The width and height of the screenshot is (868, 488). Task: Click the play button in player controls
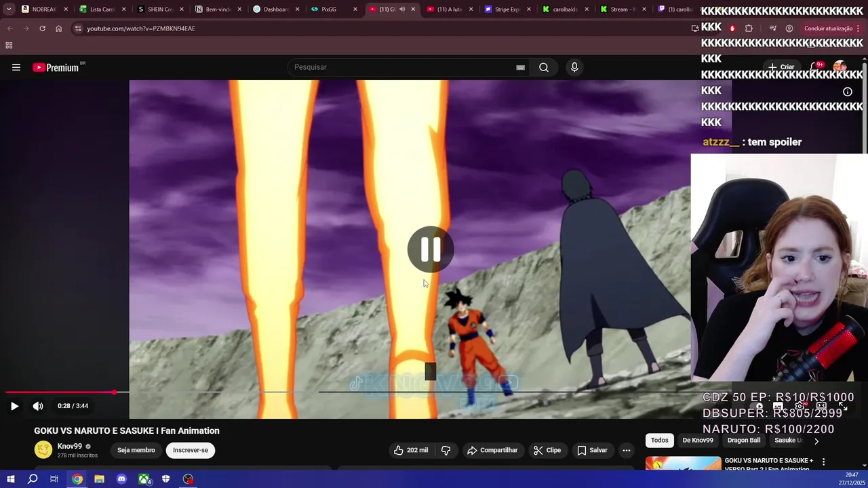pos(14,406)
